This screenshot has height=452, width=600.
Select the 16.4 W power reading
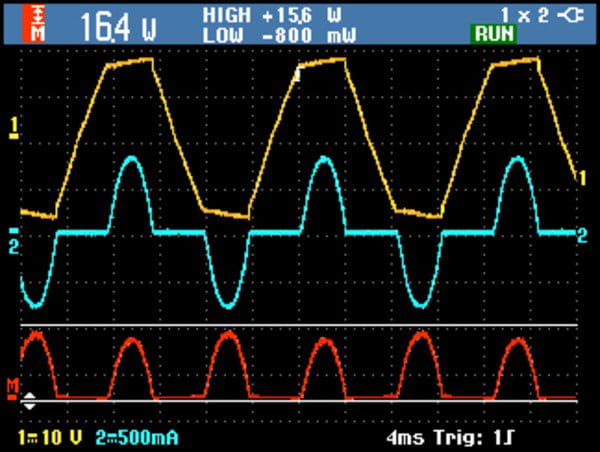pos(119,26)
